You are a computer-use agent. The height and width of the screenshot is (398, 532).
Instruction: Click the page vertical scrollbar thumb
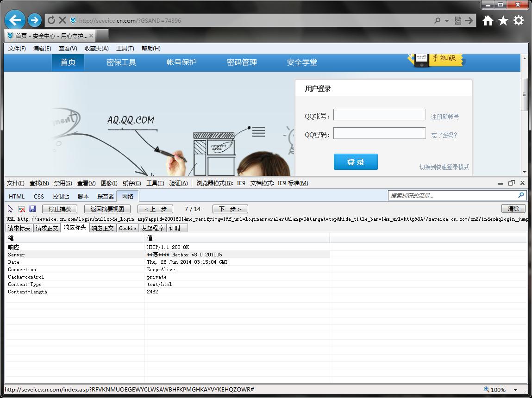524,94
